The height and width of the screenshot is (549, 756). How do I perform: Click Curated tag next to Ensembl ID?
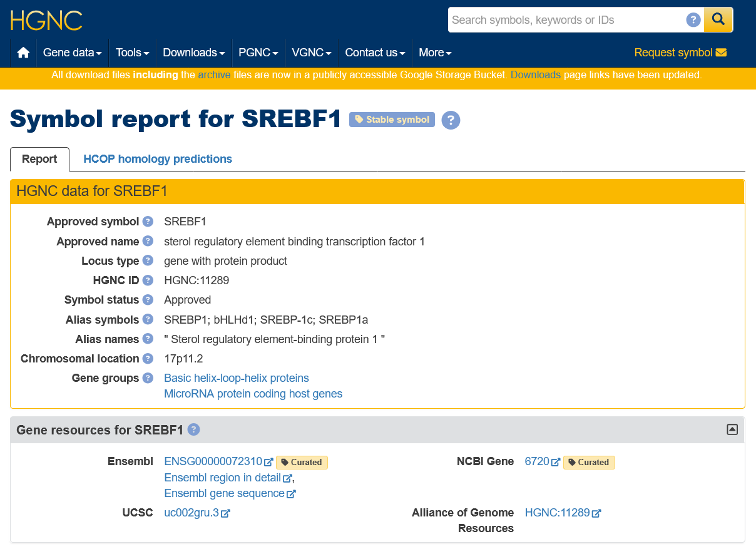[x=302, y=463]
